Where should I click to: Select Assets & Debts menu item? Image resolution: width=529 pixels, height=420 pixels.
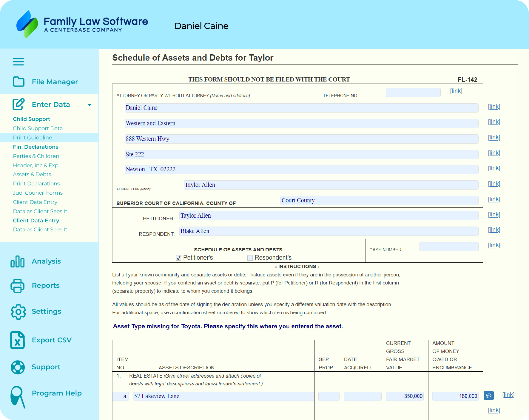[x=32, y=174]
